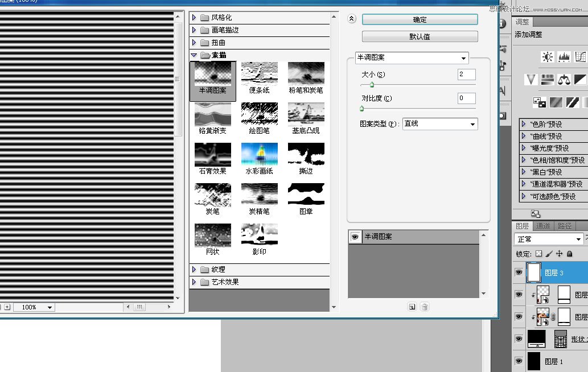Click lock all padlock icon
Screen dimensions: 588x372
(570, 254)
